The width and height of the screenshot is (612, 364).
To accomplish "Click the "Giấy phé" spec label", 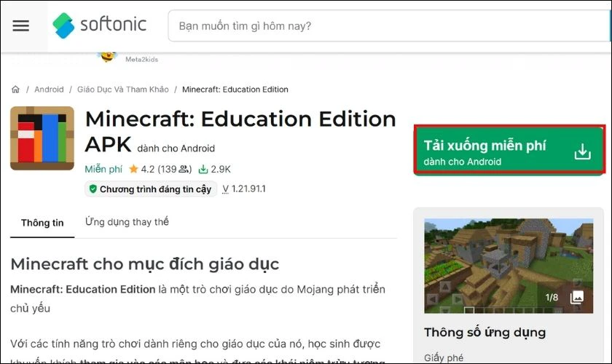I will [444, 357].
